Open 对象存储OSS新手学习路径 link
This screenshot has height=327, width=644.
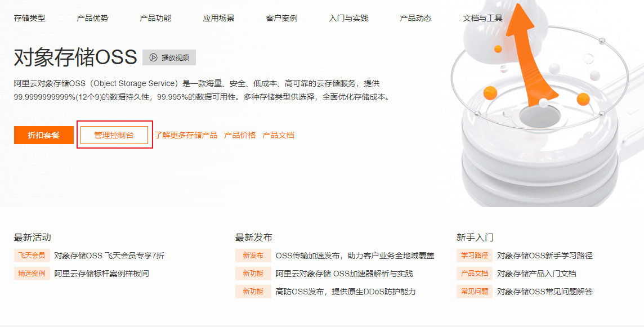click(x=544, y=256)
